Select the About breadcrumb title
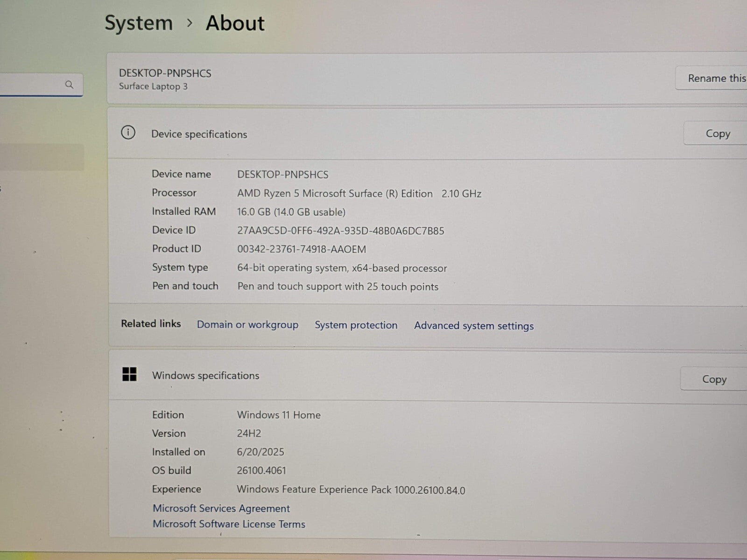This screenshot has height=560, width=747. (x=235, y=23)
